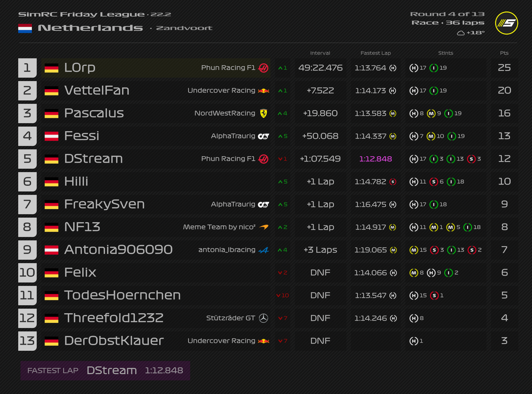Select the Interval column header
This screenshot has height=394, width=532.
(x=320, y=53)
